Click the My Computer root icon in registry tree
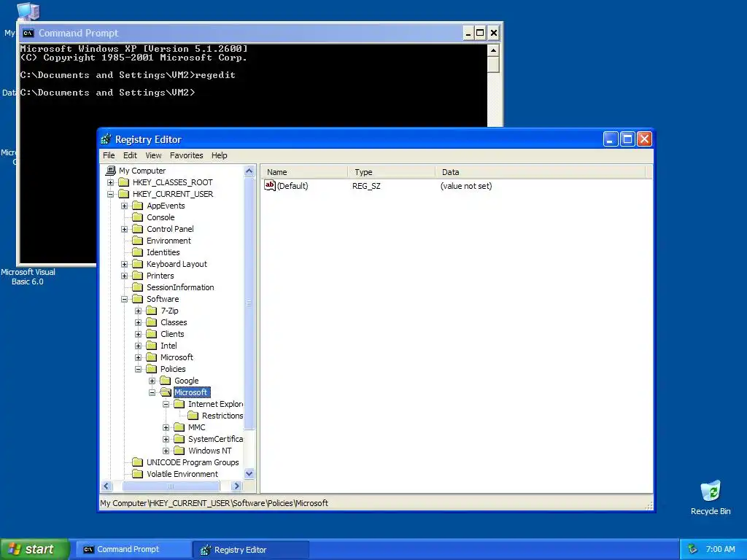The height and width of the screenshot is (560, 747). click(111, 171)
